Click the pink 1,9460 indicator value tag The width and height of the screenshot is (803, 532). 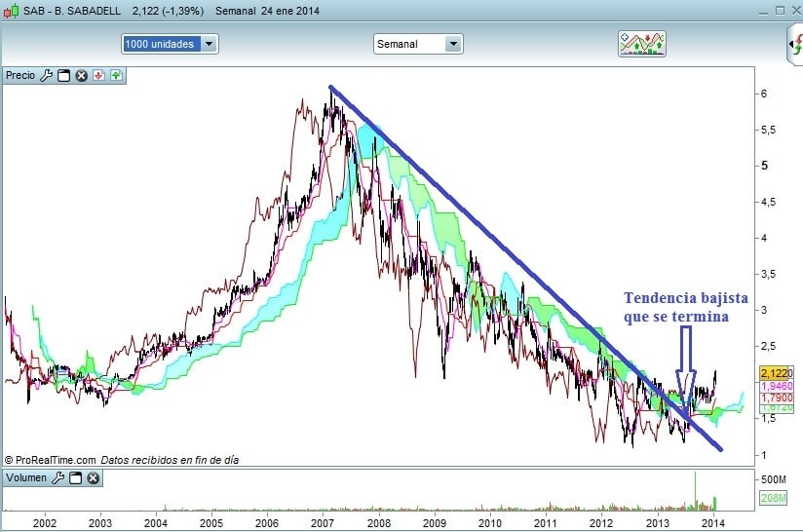(777, 386)
